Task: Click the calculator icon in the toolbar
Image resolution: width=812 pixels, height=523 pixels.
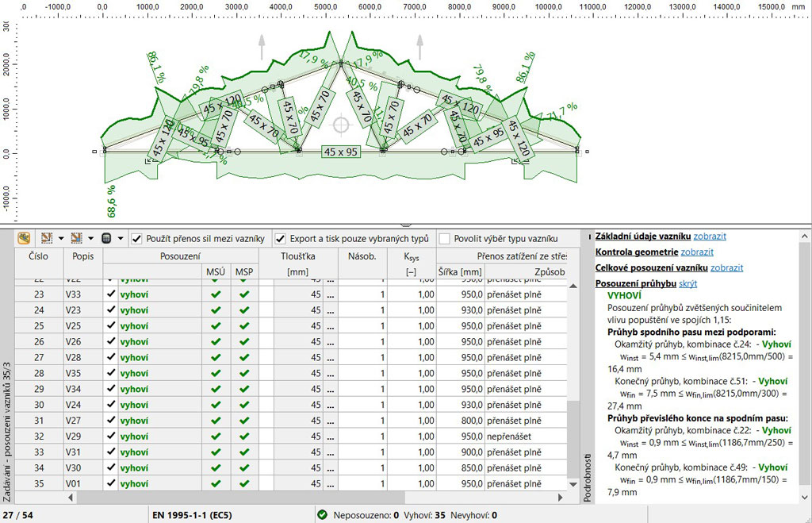Action: tap(106, 238)
